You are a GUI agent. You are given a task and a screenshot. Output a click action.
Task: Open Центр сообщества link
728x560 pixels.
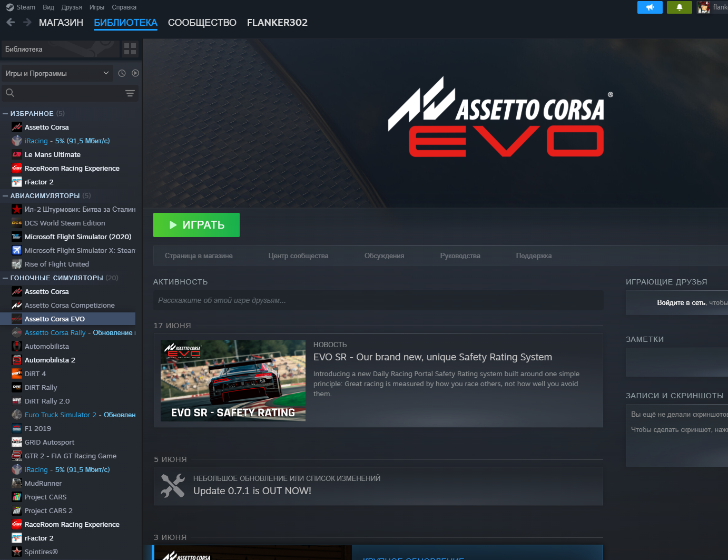click(298, 256)
